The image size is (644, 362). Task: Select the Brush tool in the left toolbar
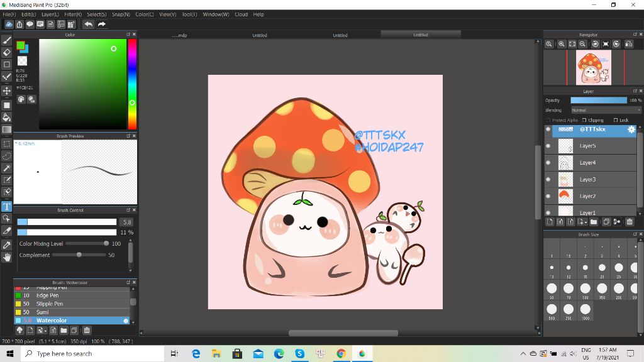tap(6, 40)
